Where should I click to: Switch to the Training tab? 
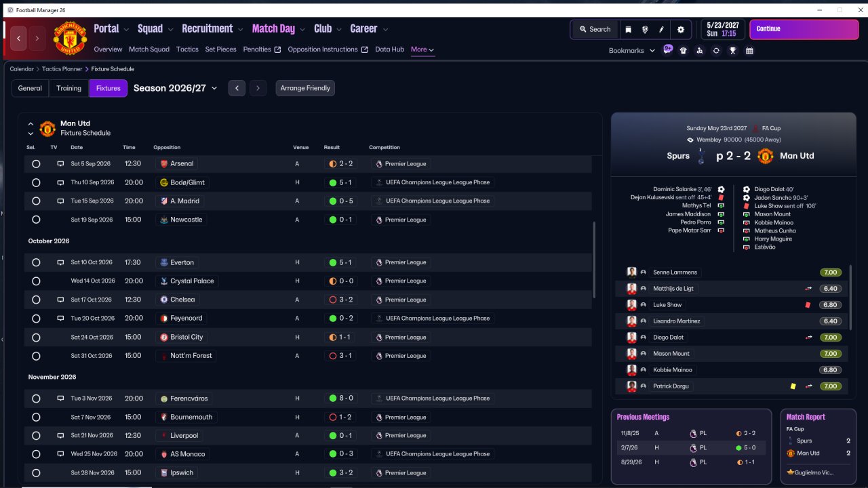(x=69, y=88)
